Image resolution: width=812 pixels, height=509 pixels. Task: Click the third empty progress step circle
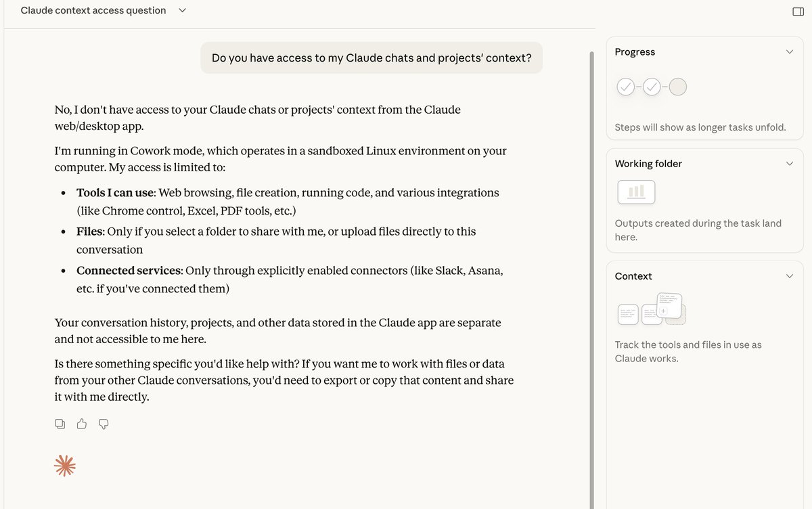pyautogui.click(x=677, y=87)
